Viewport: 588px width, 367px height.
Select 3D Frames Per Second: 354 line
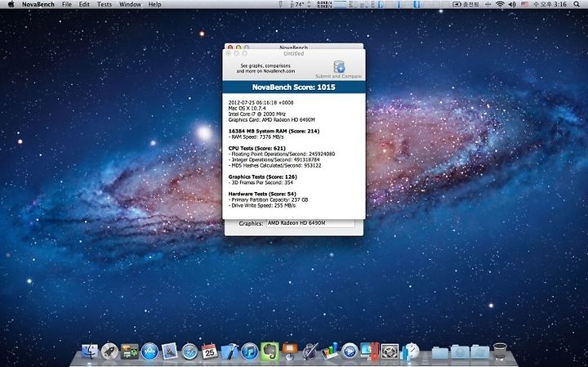click(261, 182)
